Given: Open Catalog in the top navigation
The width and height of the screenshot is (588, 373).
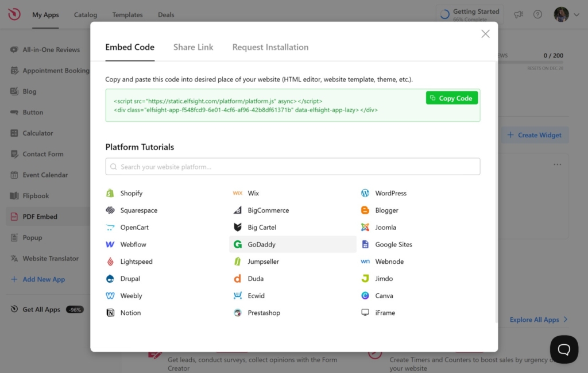Looking at the screenshot, I should (86, 15).
